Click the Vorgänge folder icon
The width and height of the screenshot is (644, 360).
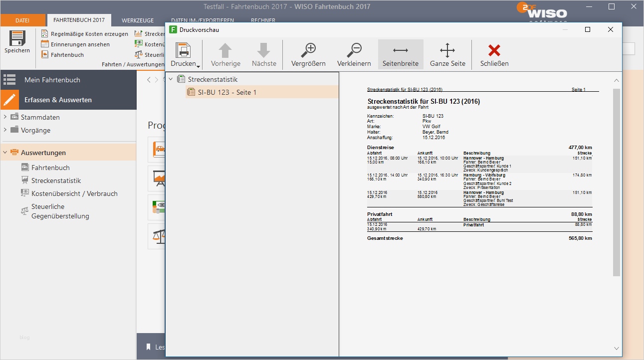(14, 130)
